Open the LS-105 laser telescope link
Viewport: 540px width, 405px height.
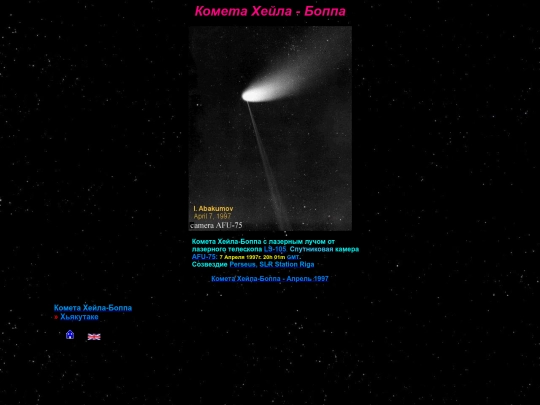275,249
